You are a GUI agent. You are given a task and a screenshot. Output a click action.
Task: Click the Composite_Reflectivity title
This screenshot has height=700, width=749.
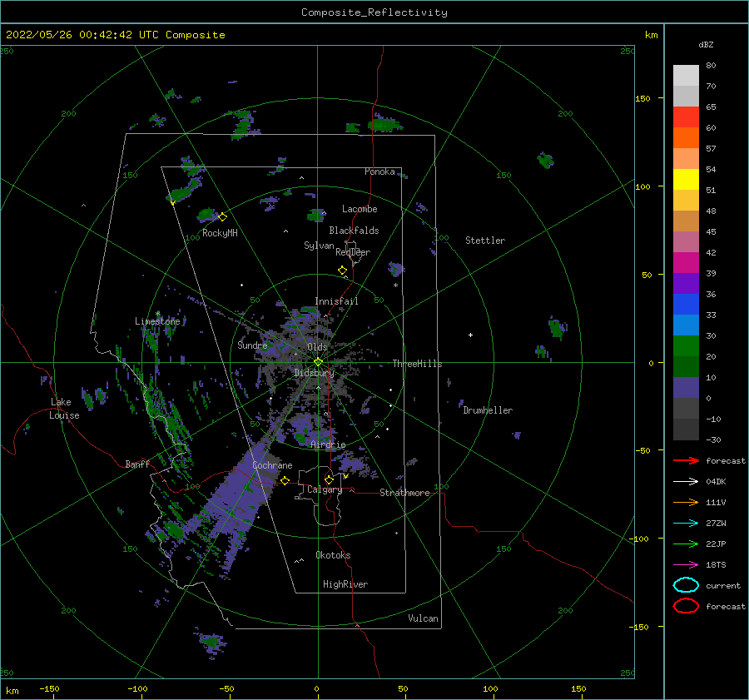click(x=374, y=12)
